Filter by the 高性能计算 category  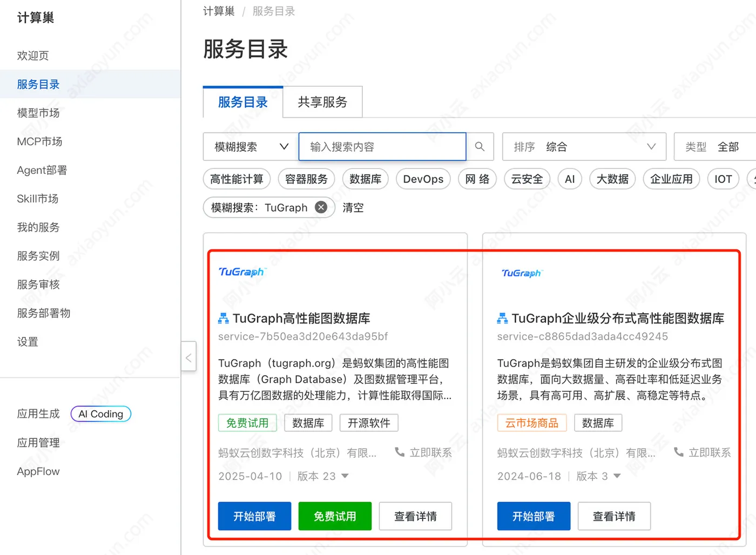237,179
